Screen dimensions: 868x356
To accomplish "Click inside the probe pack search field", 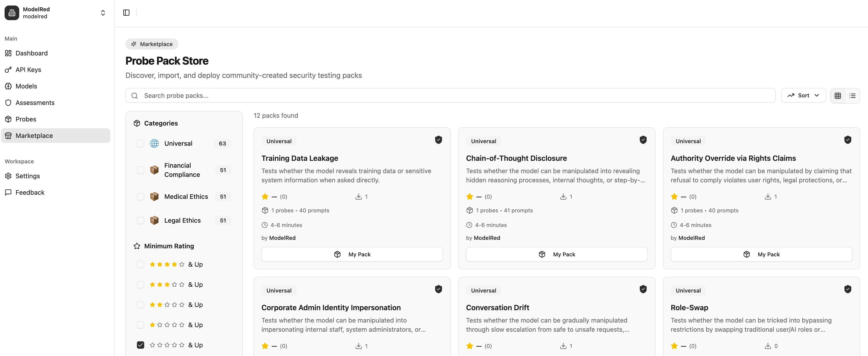I will coord(303,95).
